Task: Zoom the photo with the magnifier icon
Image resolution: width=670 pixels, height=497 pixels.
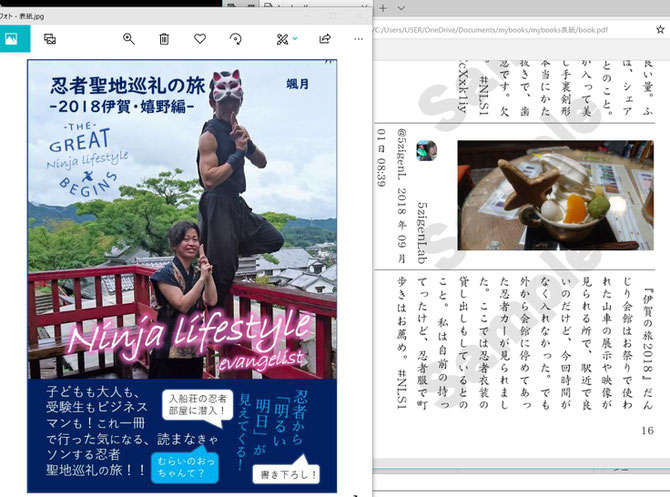Action: (129, 39)
